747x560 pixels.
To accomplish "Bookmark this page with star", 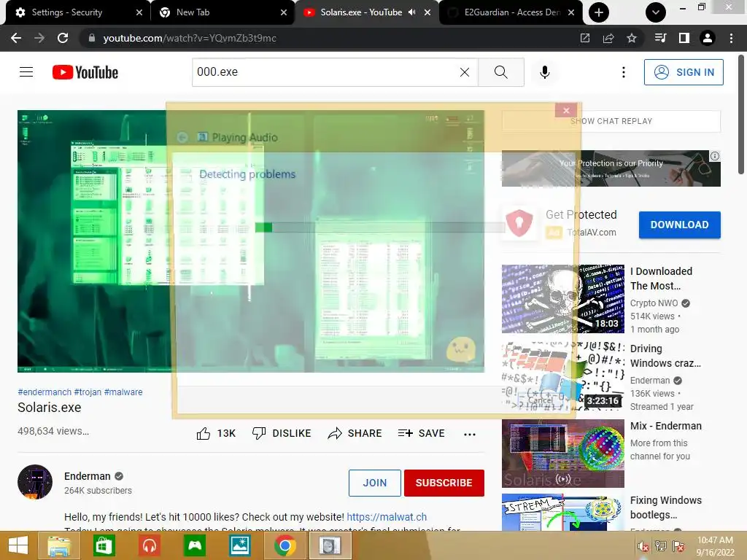I will [x=632, y=38].
